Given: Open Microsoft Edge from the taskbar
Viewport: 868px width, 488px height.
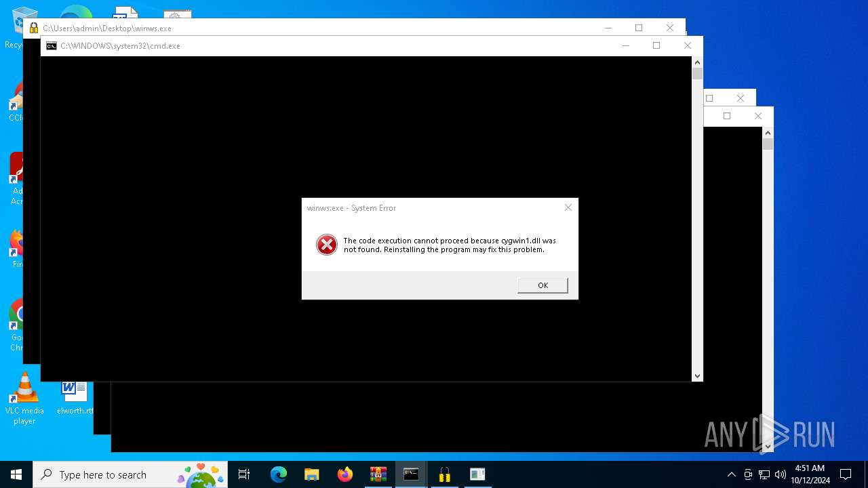Looking at the screenshot, I should [279, 474].
